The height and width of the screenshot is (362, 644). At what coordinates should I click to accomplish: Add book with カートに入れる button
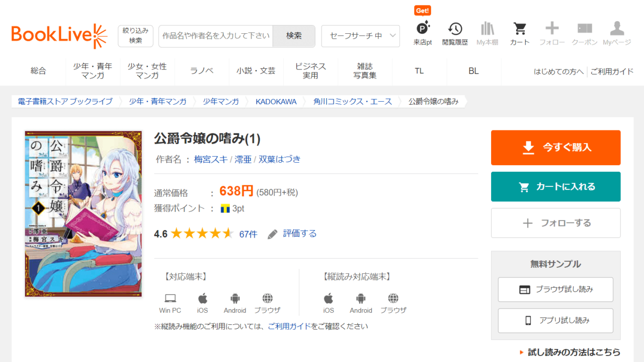point(555,187)
